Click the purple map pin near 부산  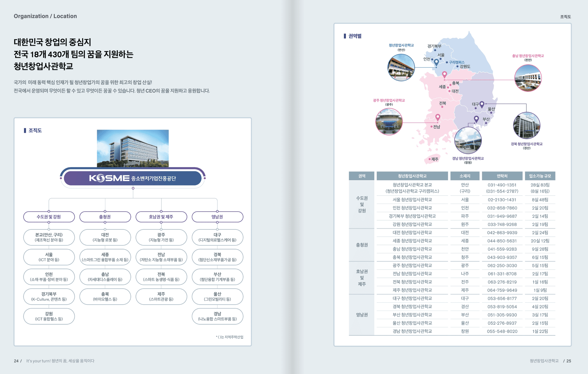[x=476, y=119]
